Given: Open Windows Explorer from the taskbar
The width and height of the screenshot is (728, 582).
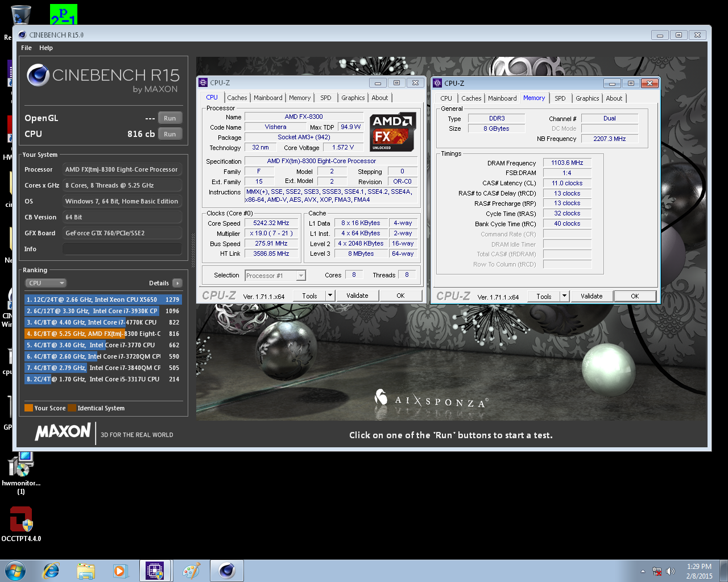Looking at the screenshot, I should pos(86,571).
